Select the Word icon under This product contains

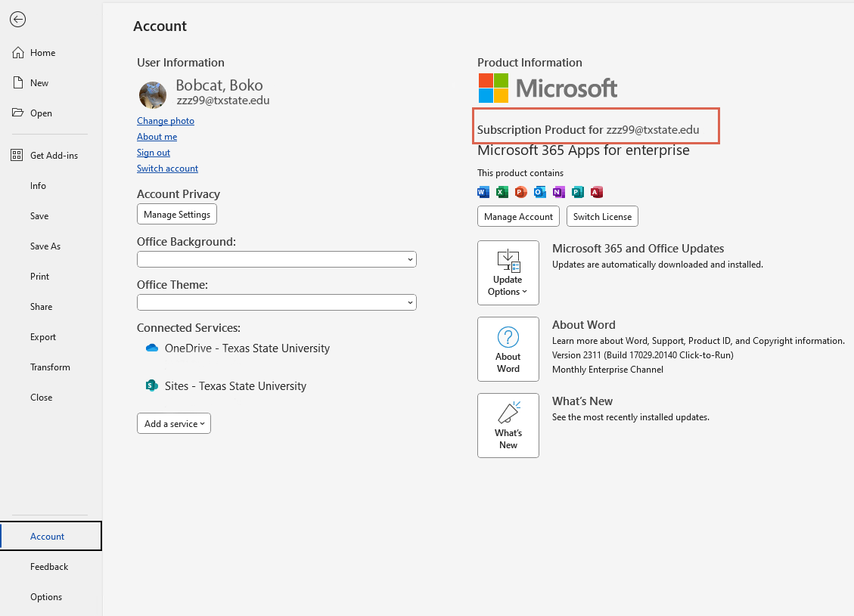coord(483,192)
